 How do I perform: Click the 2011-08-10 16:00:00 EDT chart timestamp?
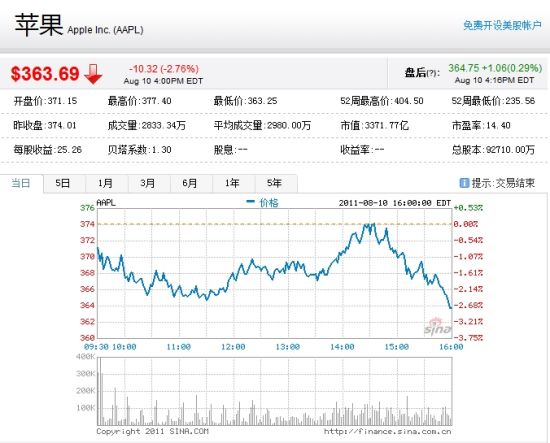pos(395,203)
